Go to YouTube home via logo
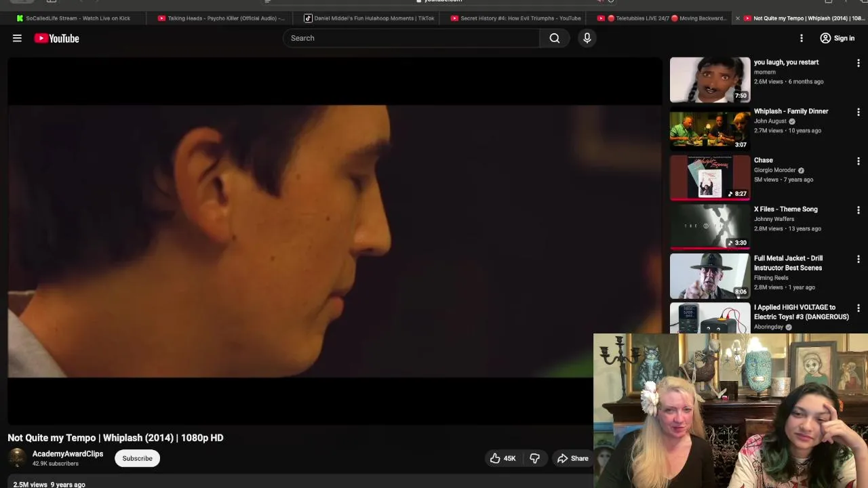 (57, 39)
